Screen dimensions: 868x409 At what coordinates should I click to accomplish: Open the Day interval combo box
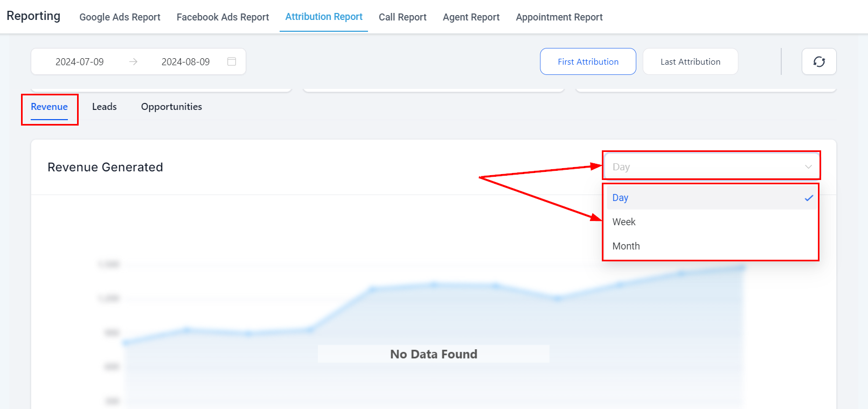700,167
